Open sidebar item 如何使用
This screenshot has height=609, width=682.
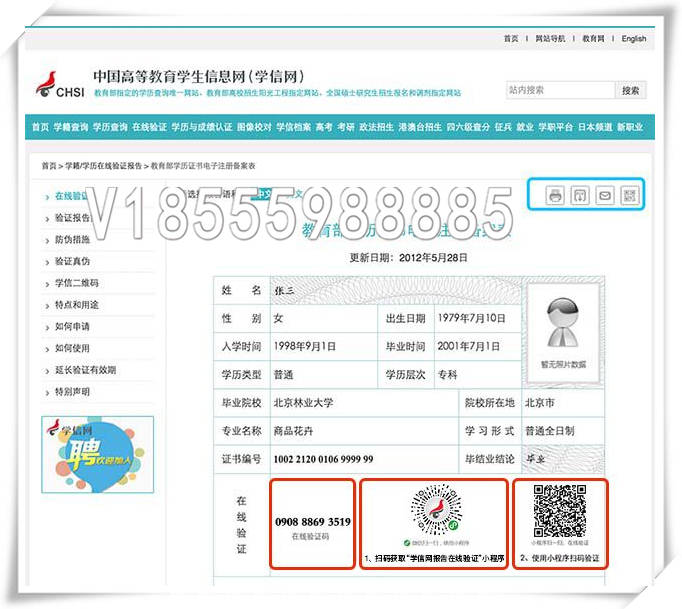point(72,348)
